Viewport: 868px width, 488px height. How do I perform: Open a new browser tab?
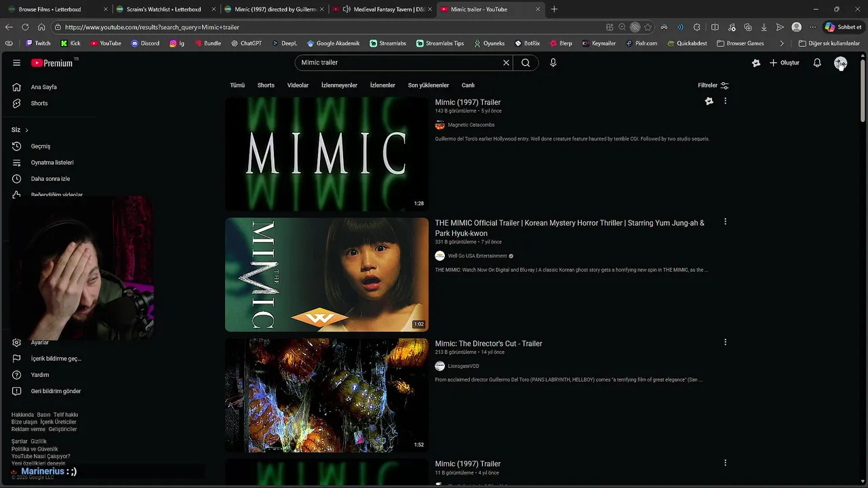554,9
